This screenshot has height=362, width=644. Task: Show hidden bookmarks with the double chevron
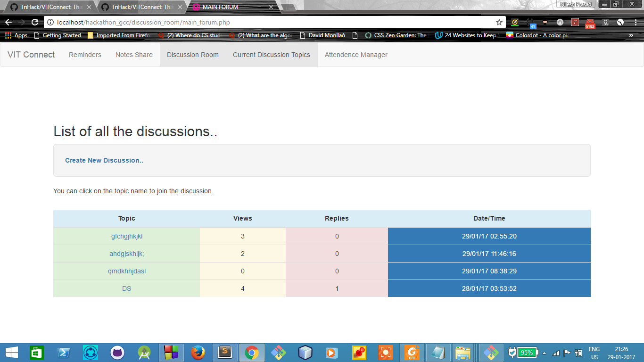[631, 35]
